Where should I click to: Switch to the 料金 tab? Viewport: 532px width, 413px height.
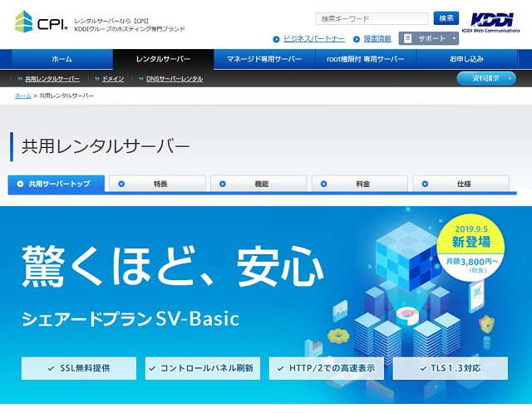point(360,184)
